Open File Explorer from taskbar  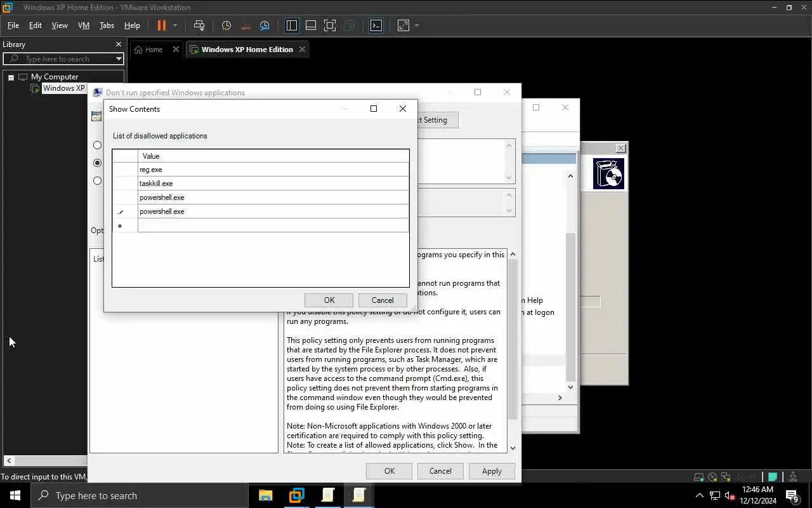pyautogui.click(x=265, y=495)
